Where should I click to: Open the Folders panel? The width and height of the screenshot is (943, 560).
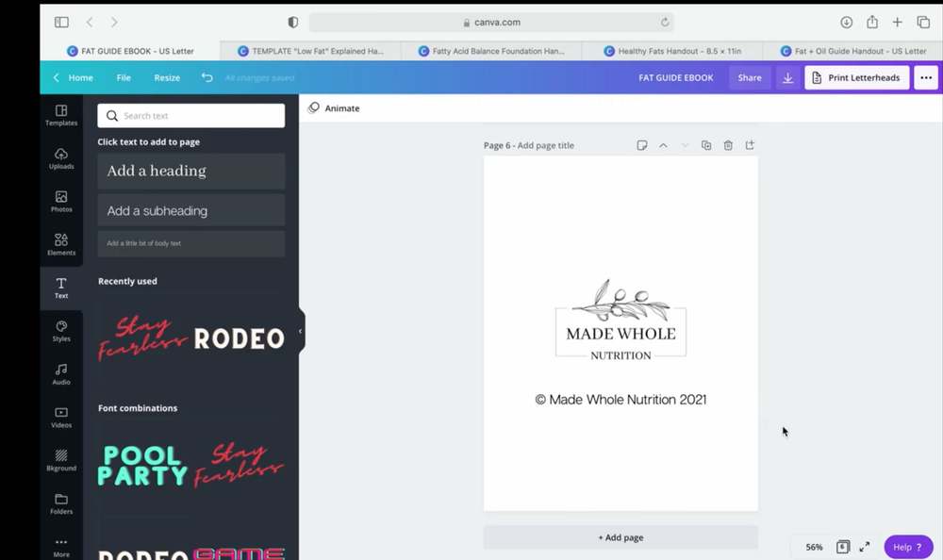click(x=60, y=504)
